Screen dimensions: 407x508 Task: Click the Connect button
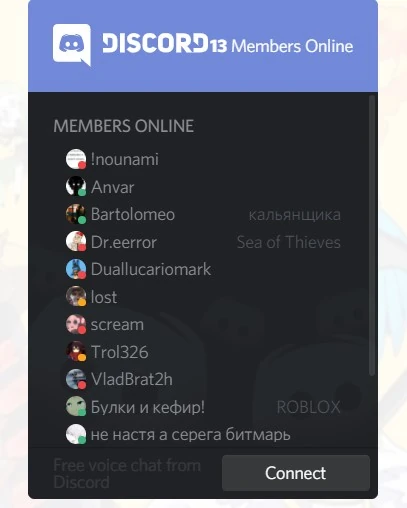(x=296, y=473)
